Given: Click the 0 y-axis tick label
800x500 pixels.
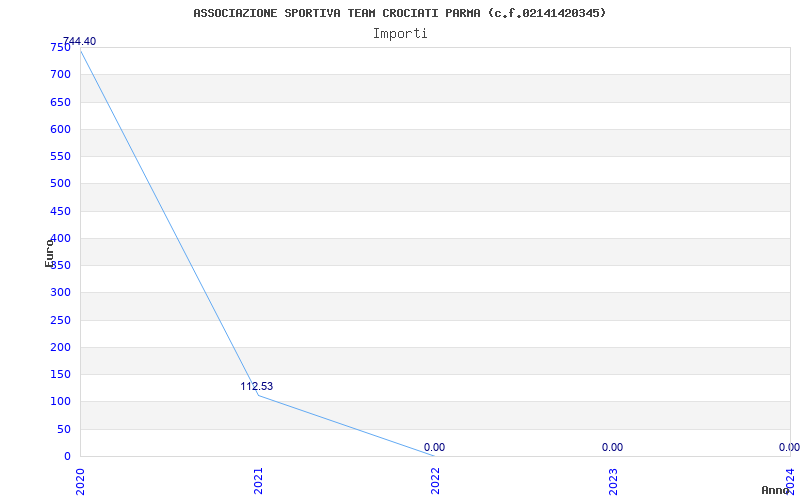Looking at the screenshot, I should [x=67, y=457].
